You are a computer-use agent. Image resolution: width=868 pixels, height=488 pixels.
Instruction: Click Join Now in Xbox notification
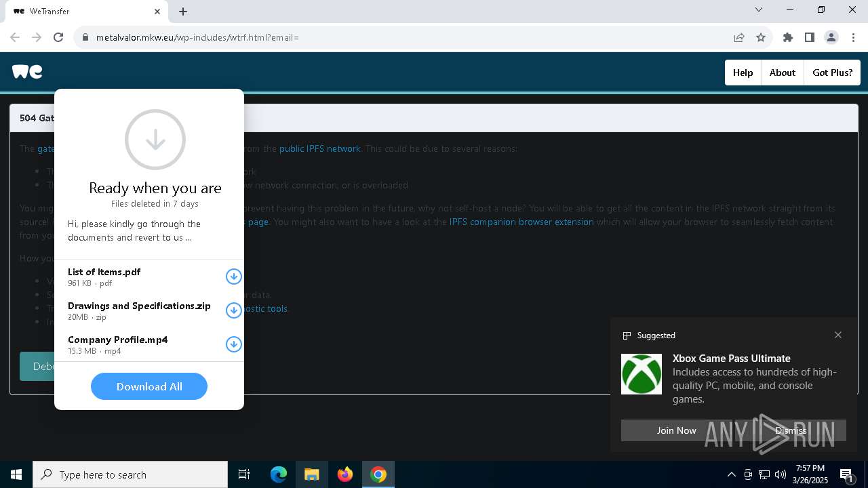point(676,430)
